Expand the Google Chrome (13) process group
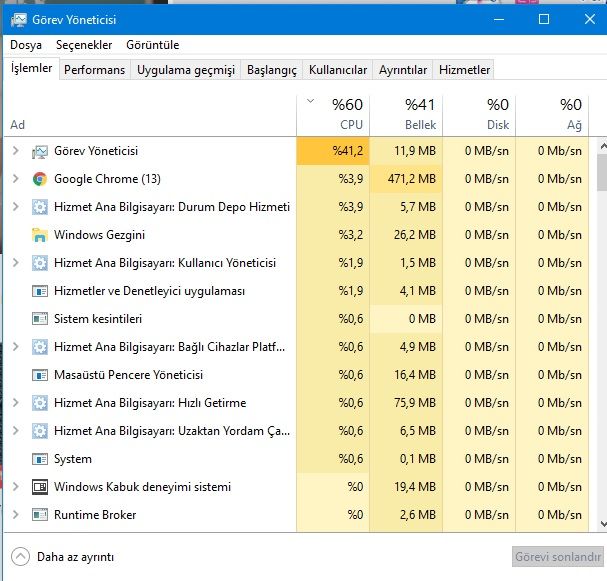Screen dimensions: 607x581 [x=15, y=179]
